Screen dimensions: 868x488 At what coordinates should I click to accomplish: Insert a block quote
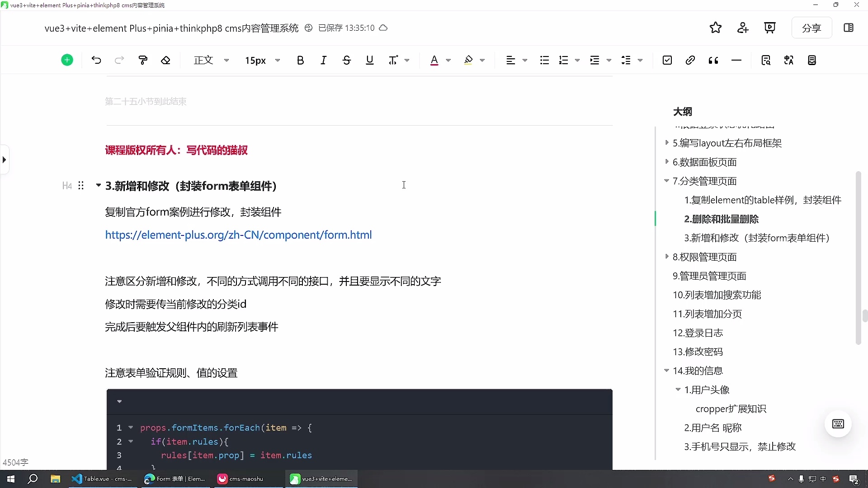(x=713, y=60)
